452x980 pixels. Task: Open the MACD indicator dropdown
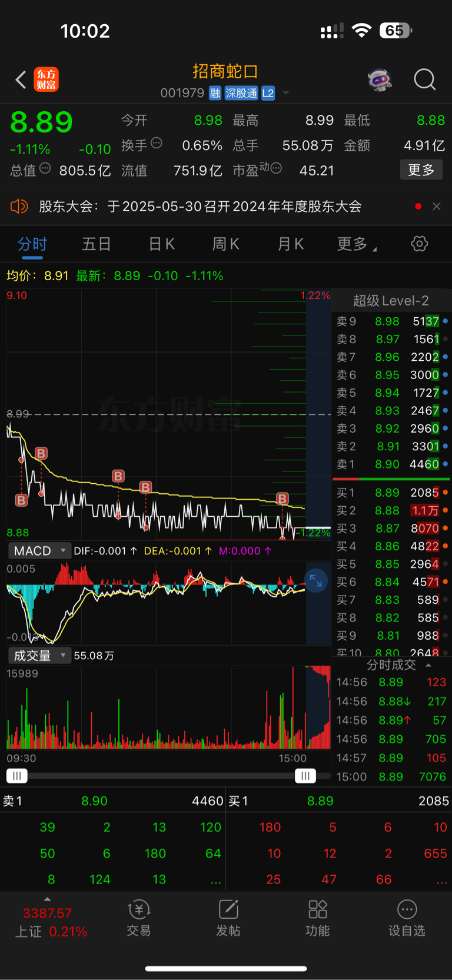(39, 551)
